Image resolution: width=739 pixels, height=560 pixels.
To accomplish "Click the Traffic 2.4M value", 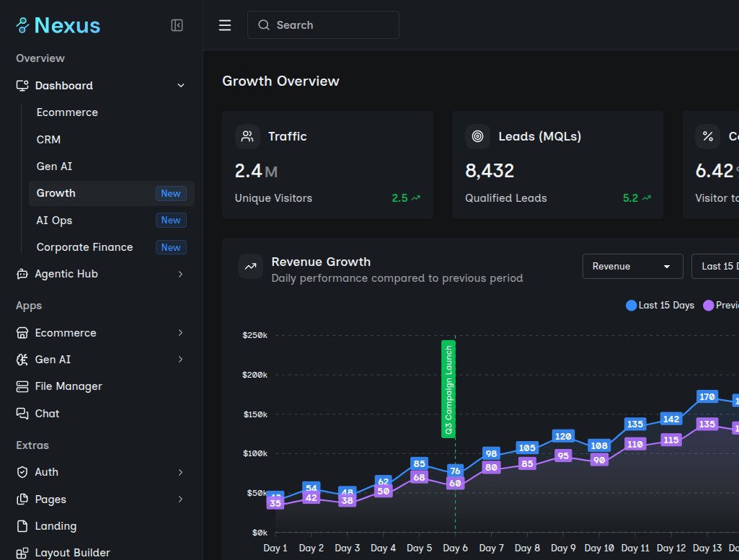I will 257,171.
